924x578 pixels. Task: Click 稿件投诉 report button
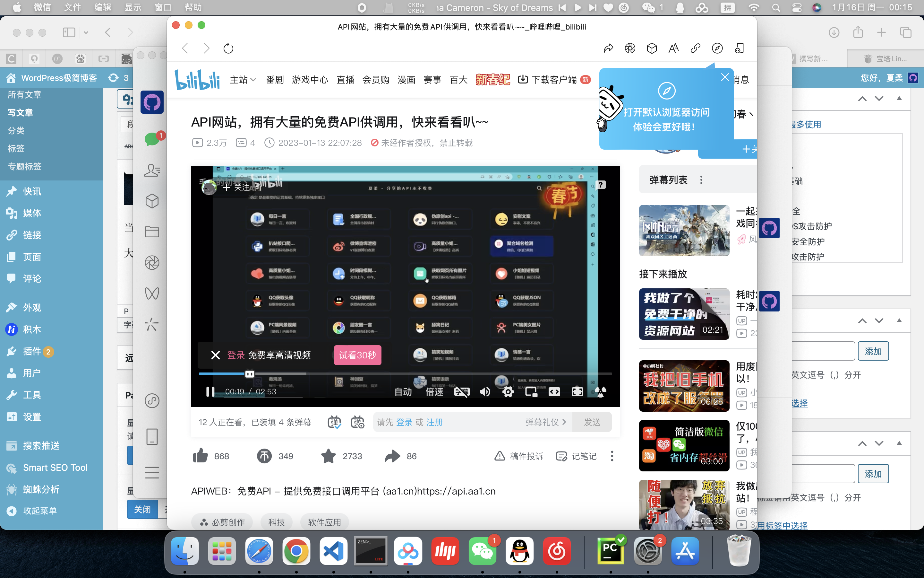coord(519,456)
